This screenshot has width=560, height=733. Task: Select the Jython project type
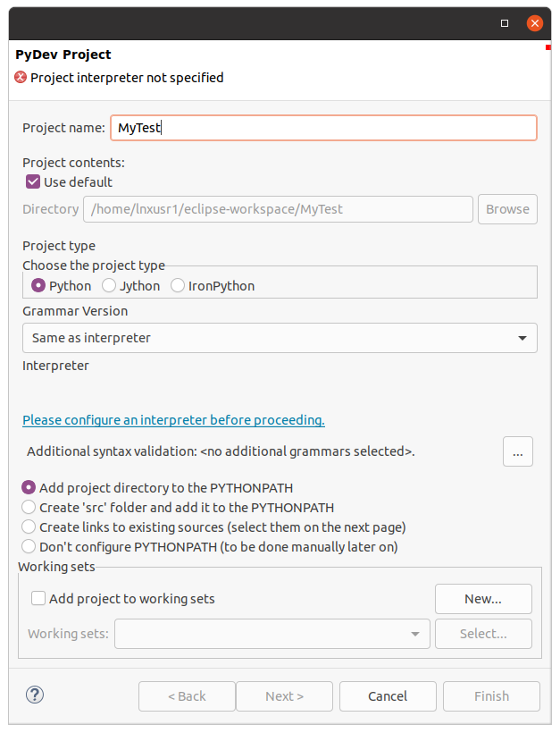[x=109, y=286]
